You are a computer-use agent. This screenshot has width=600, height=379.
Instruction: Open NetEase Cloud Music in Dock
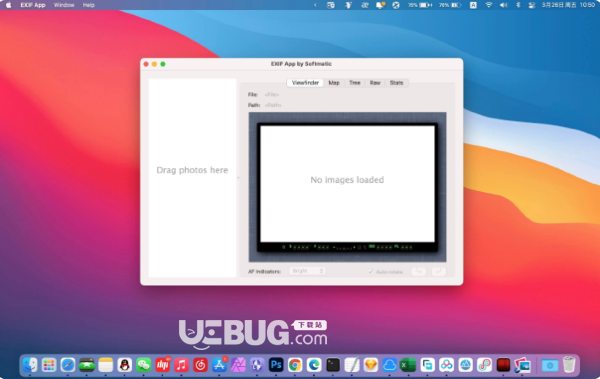(x=200, y=365)
